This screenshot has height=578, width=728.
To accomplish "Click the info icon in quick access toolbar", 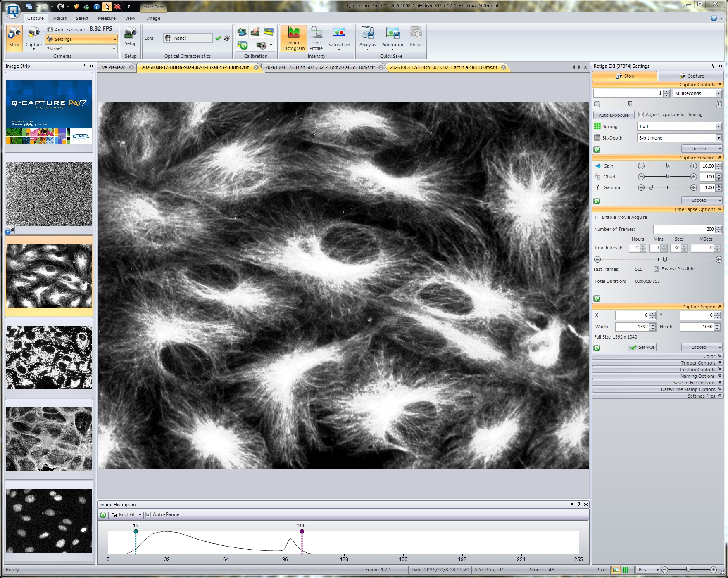I will point(96,6).
